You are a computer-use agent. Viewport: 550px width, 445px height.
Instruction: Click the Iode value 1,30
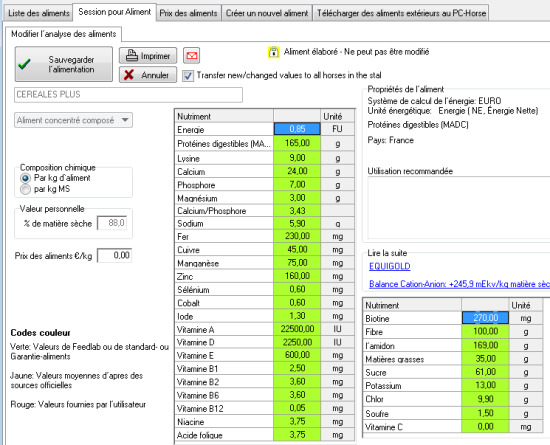pos(297,316)
